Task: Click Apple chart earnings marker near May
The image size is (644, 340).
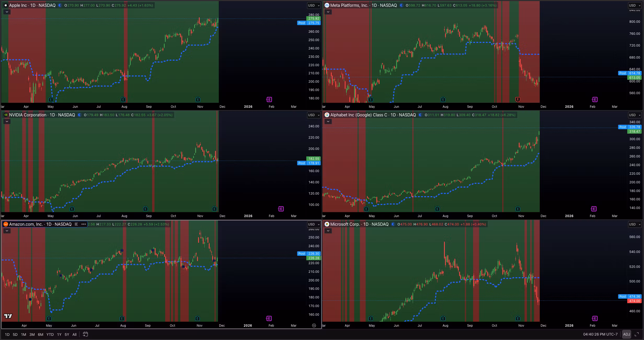Action: (51, 99)
